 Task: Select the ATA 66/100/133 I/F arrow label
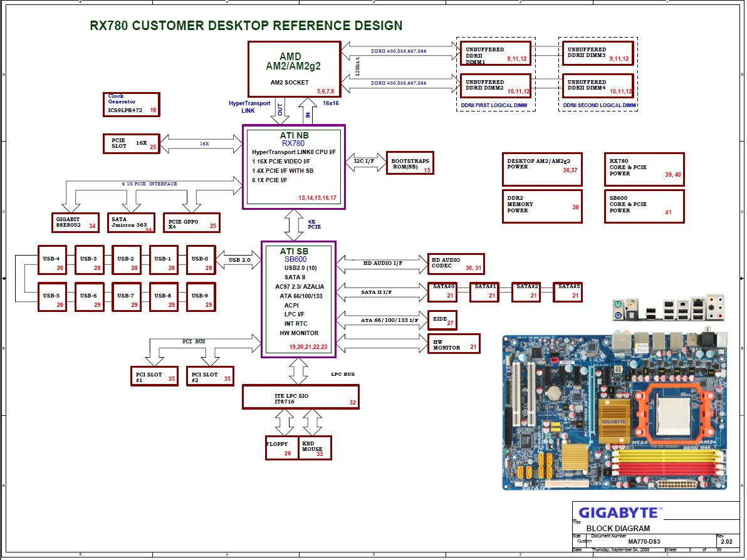click(389, 320)
